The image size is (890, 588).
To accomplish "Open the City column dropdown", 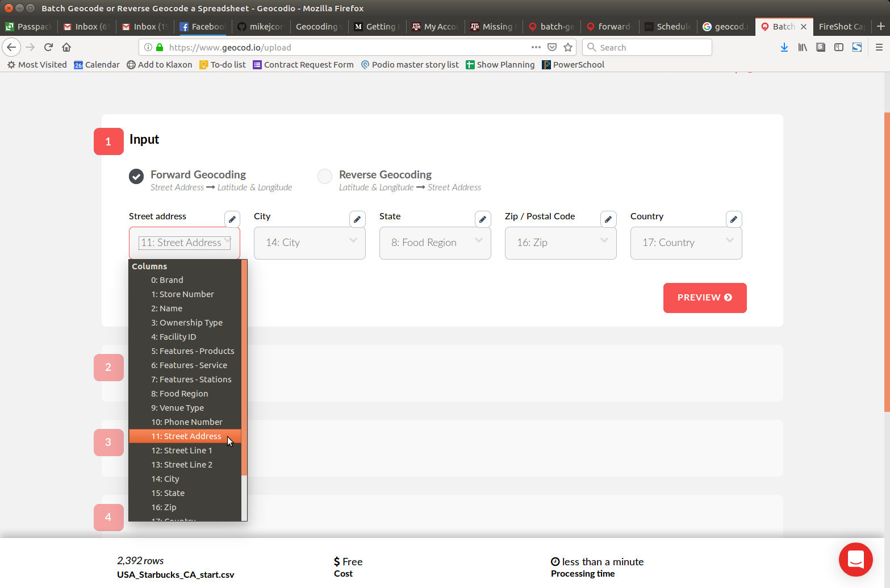I will (x=310, y=243).
